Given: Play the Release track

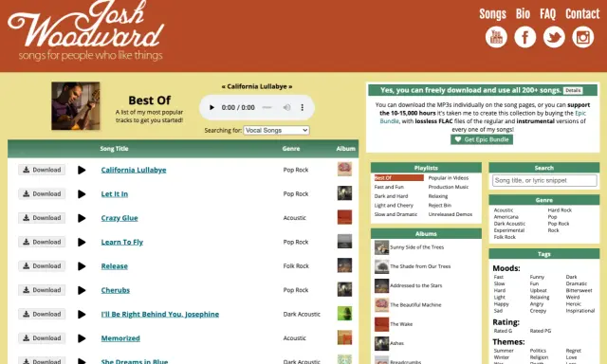Looking at the screenshot, I should pos(82,266).
